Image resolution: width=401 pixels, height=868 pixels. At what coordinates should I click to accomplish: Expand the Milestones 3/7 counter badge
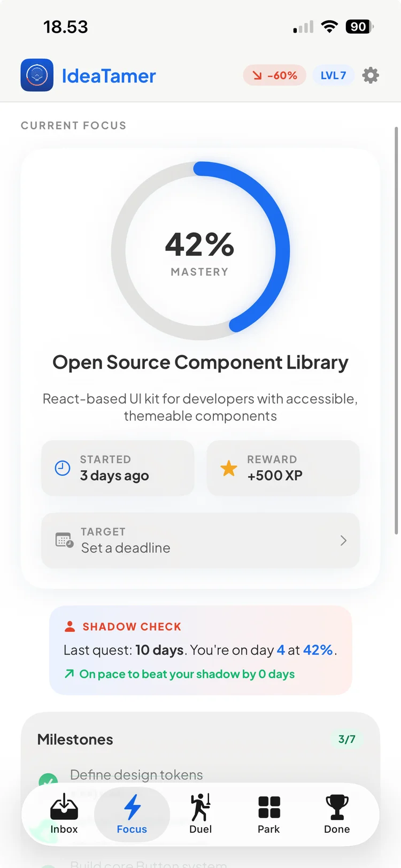point(346,739)
